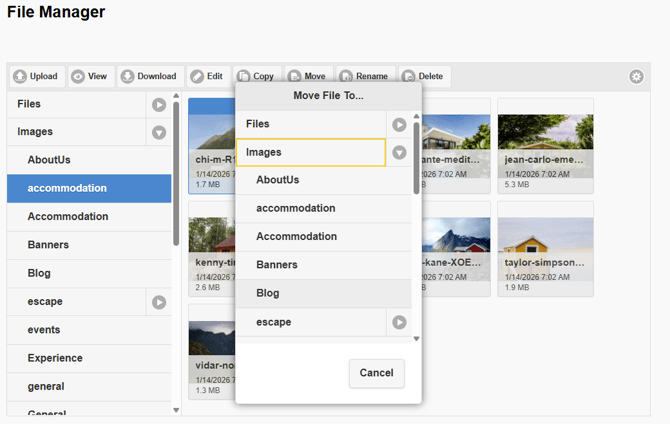Expand escape folder in left sidebar
The image size is (670, 424).
pyautogui.click(x=159, y=302)
